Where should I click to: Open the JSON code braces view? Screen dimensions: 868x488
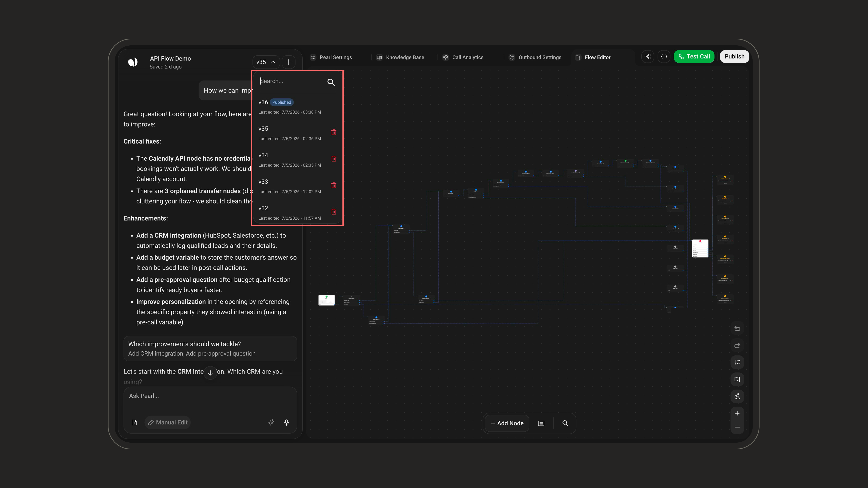point(664,57)
